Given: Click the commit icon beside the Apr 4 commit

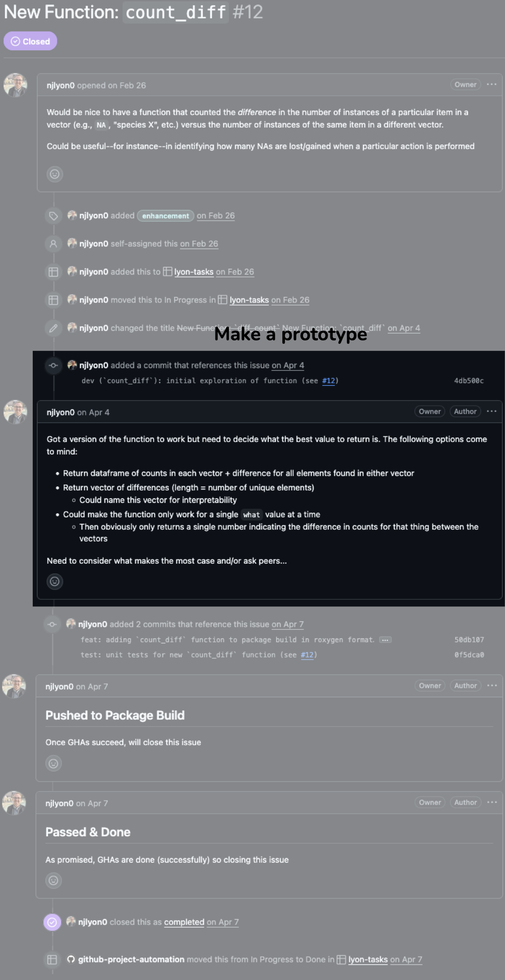Looking at the screenshot, I should coord(53,366).
